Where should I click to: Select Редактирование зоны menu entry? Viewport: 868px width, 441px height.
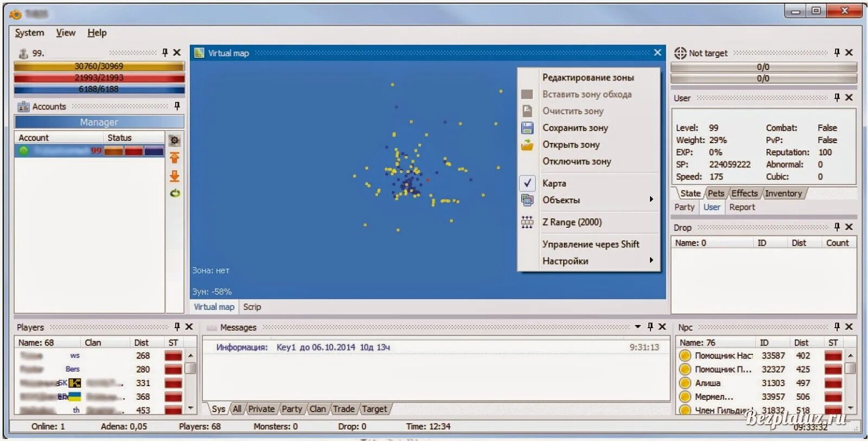pyautogui.click(x=588, y=78)
